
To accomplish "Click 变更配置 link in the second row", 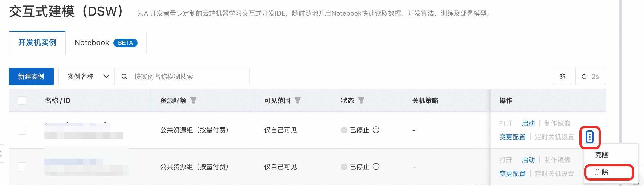I will (512, 174).
